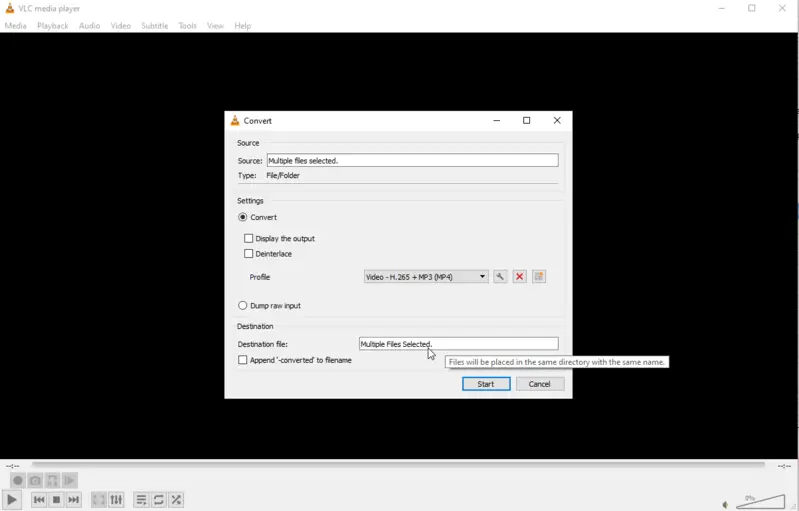Screen dimensions: 799x511
Task: Take a snapshot camera icon
Action: [x=35, y=480]
